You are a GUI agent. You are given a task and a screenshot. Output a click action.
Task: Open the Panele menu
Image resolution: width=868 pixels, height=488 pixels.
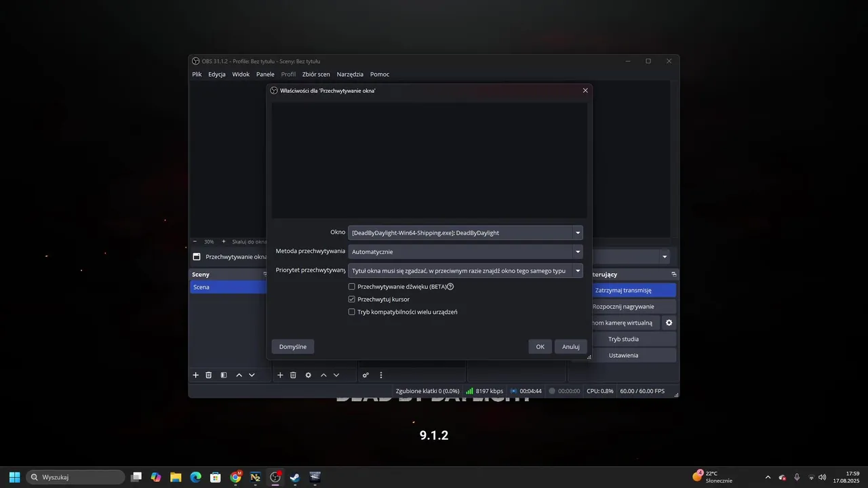[x=265, y=74]
